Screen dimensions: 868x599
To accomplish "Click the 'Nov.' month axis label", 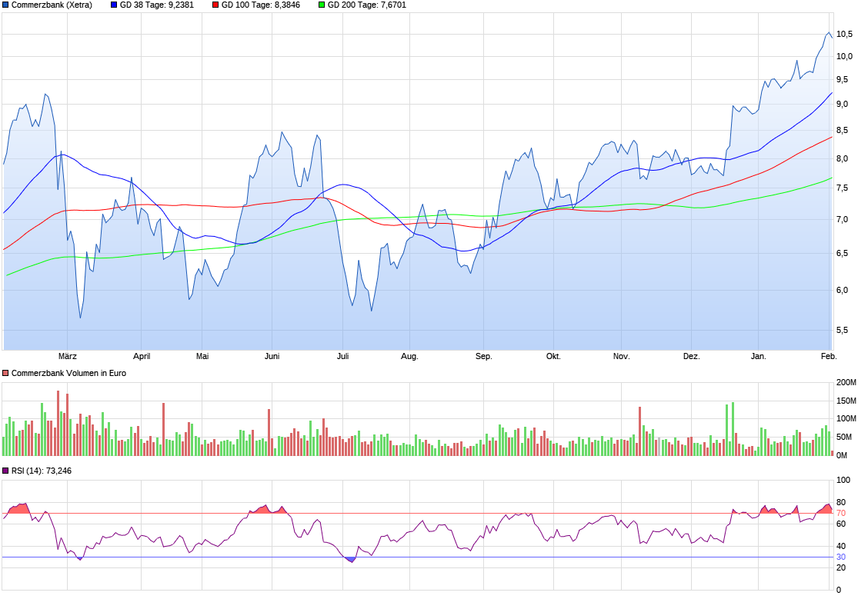I will tap(622, 356).
